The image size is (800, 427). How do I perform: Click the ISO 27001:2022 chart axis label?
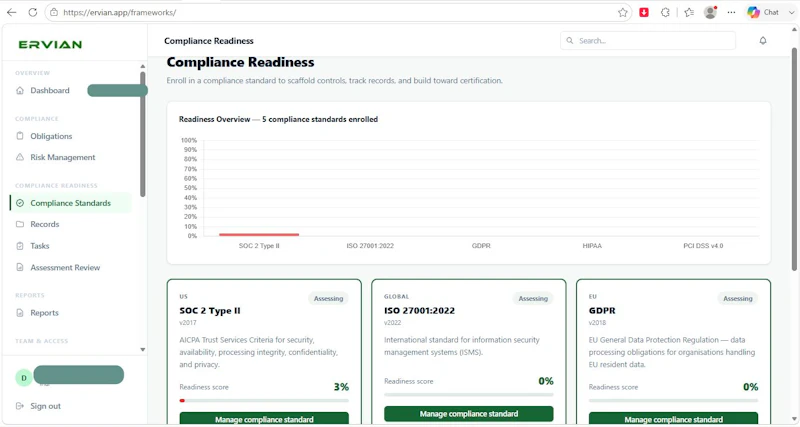(370, 246)
